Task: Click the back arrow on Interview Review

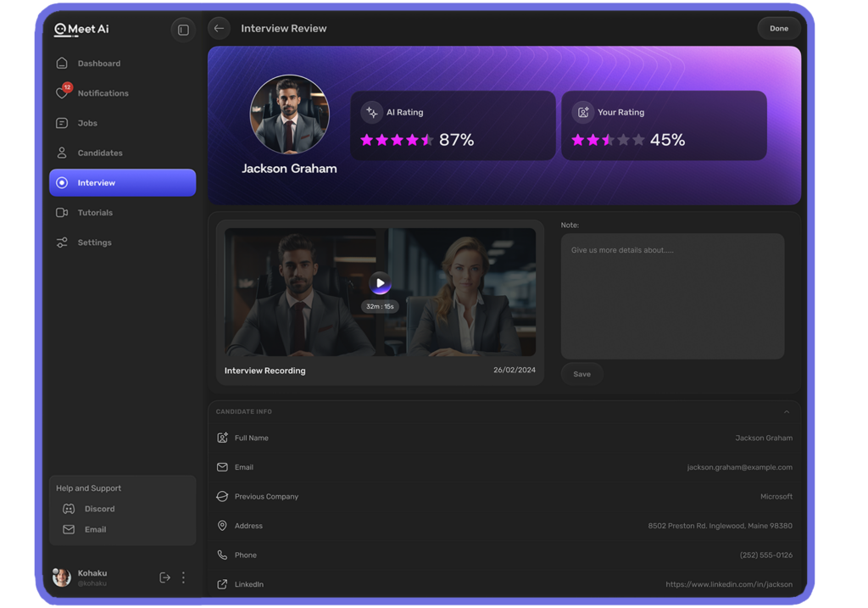Action: point(219,28)
